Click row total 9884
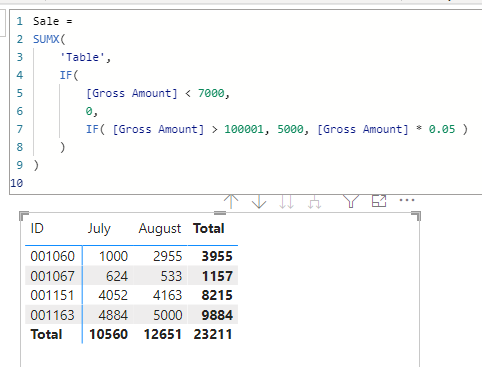The image size is (482, 367). 217,315
